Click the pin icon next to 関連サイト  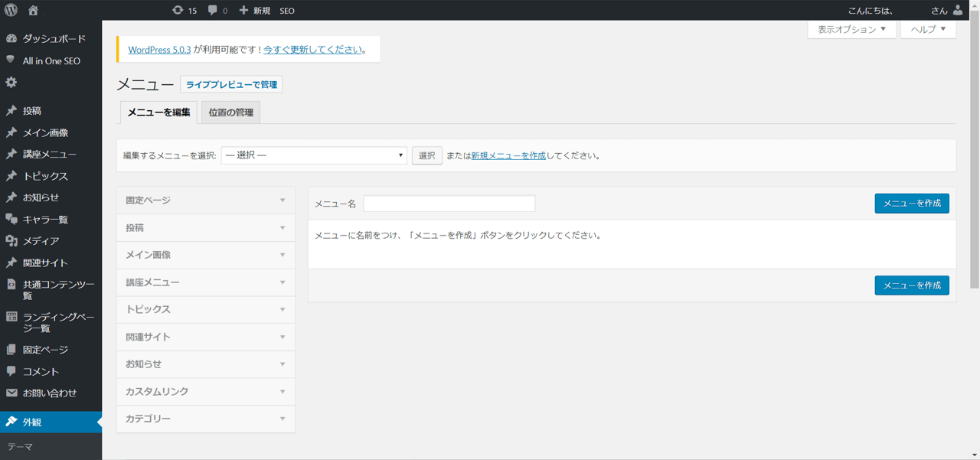[x=11, y=263]
